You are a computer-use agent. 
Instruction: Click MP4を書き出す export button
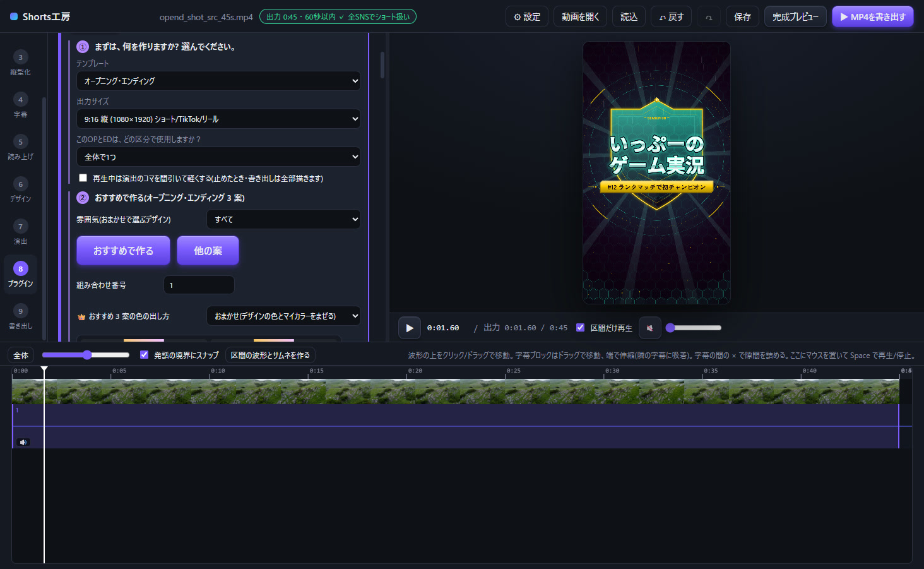(873, 17)
